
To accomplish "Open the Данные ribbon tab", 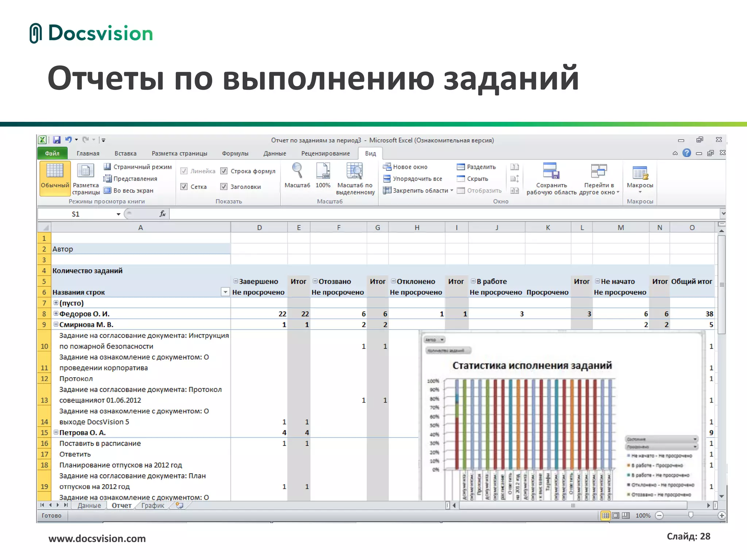I will coord(275,153).
